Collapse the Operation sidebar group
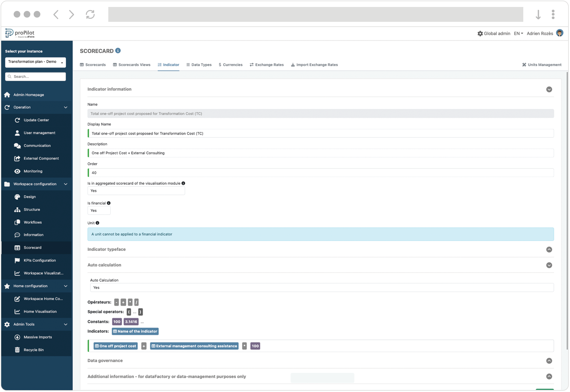570x392 pixels. pos(66,107)
